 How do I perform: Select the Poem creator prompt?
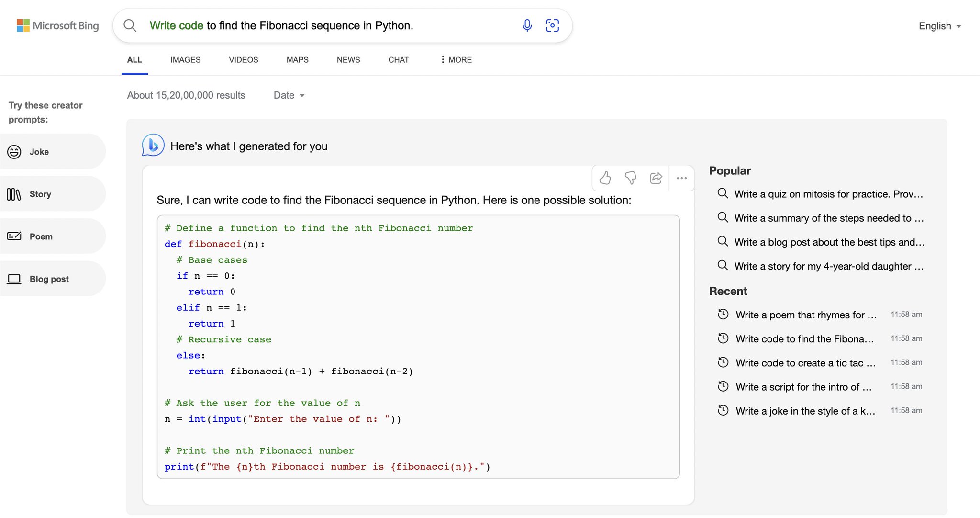[52, 236]
